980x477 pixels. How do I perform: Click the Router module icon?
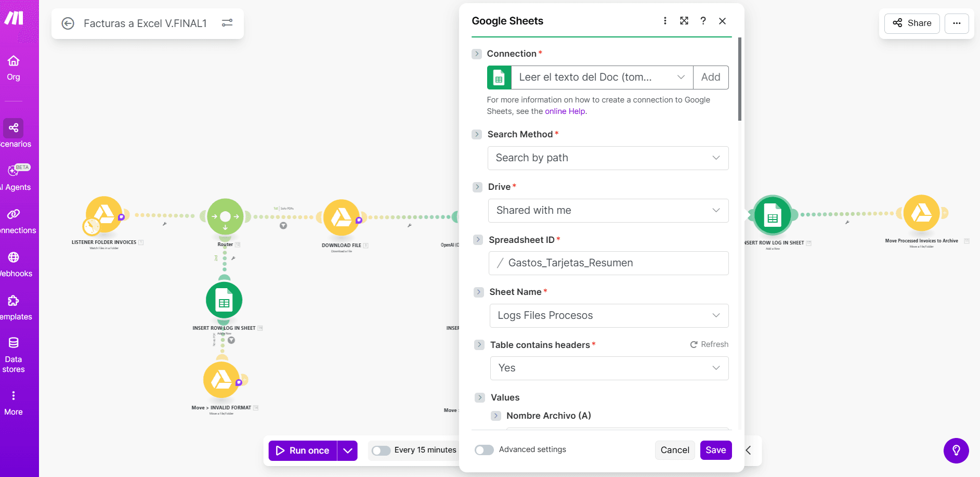[x=225, y=216]
